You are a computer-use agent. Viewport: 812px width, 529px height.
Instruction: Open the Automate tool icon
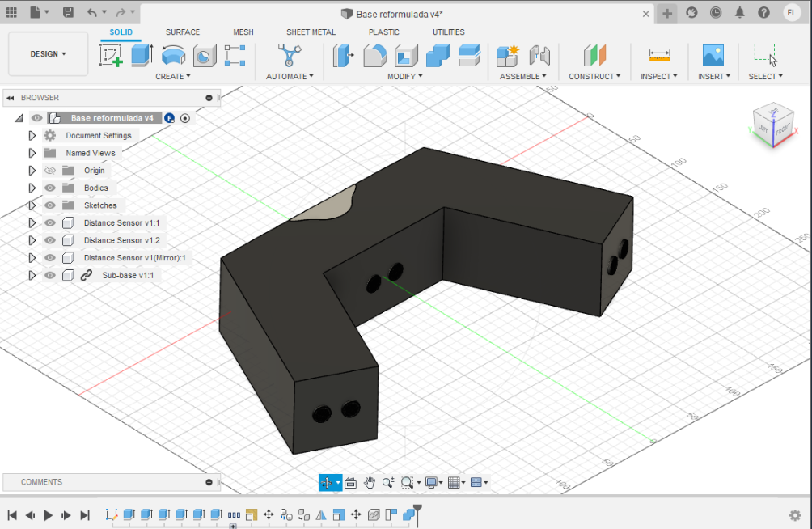(x=290, y=56)
